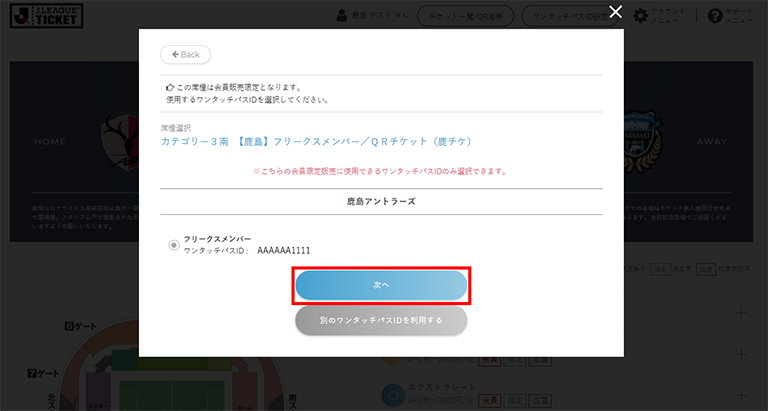Open the support menu question icon
768x411 pixels.
715,16
